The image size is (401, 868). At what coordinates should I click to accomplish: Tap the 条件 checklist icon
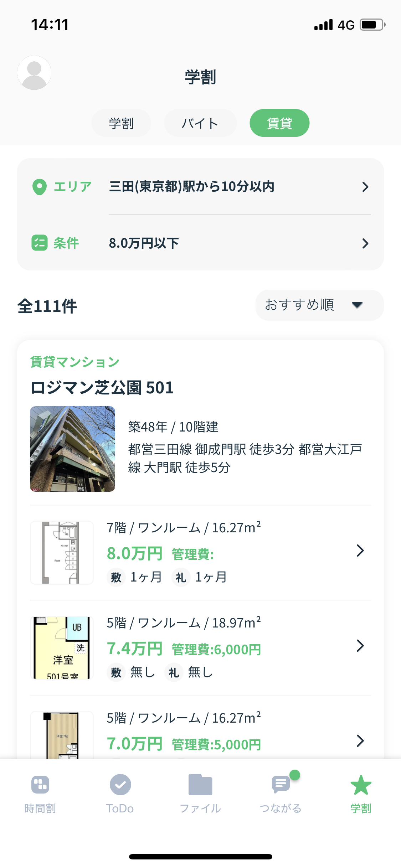(39, 243)
